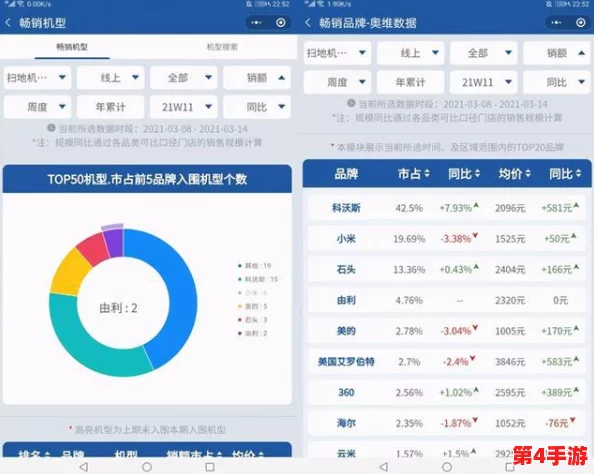Viewport: 594px width, 474px height.
Task: Toggle the 石头:3 legend entry
Action: pos(252,320)
